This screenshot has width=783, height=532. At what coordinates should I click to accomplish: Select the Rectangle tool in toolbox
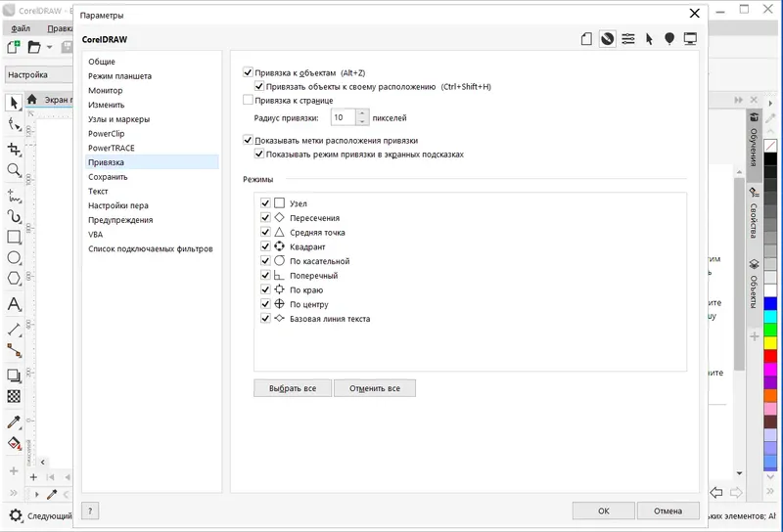[x=14, y=237]
